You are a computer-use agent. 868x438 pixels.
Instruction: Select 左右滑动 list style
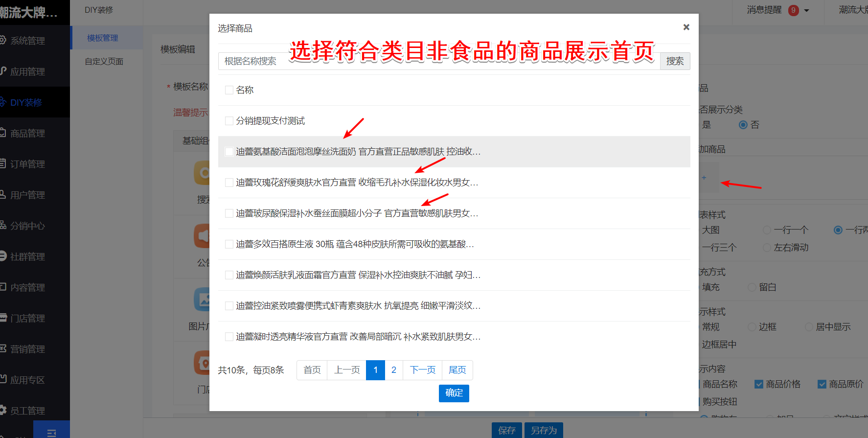[x=767, y=248]
